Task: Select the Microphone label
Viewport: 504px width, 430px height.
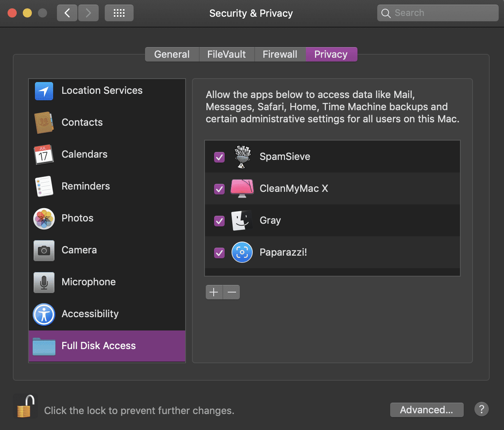Action: (x=89, y=282)
